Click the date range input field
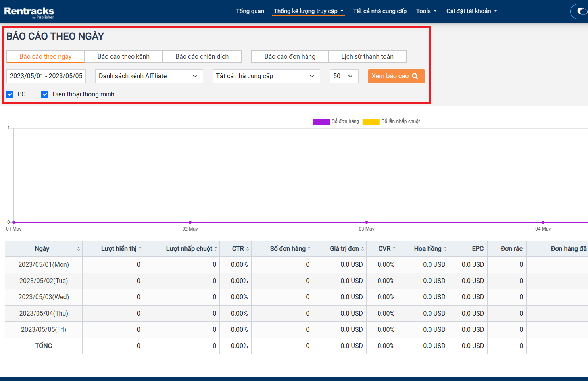This screenshot has width=588, height=381. (46, 76)
